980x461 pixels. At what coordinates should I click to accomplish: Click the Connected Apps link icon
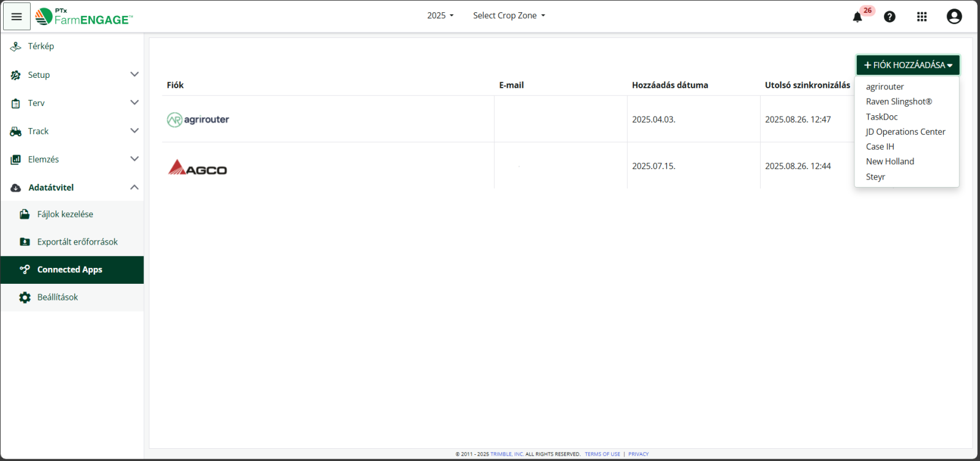click(24, 269)
